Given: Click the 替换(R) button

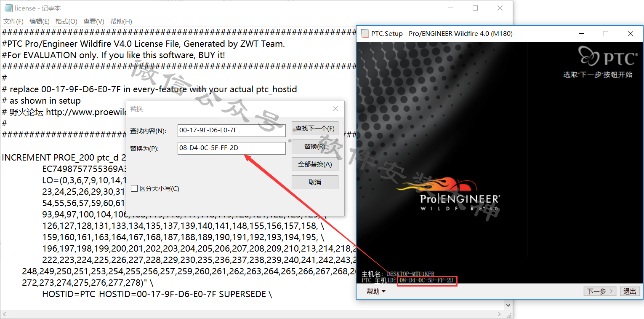Looking at the screenshot, I should coord(315,147).
